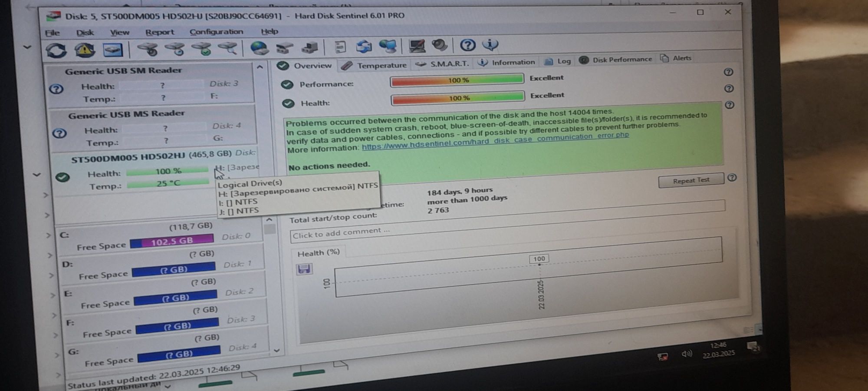This screenshot has height=391, width=868.
Task: Click the laptop screen toolbar icon
Action: coord(417,46)
